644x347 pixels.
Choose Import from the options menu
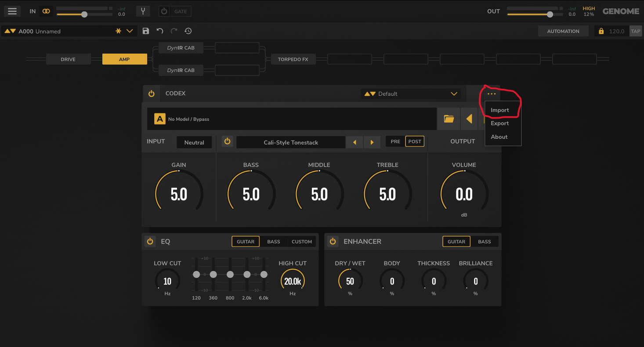click(500, 110)
